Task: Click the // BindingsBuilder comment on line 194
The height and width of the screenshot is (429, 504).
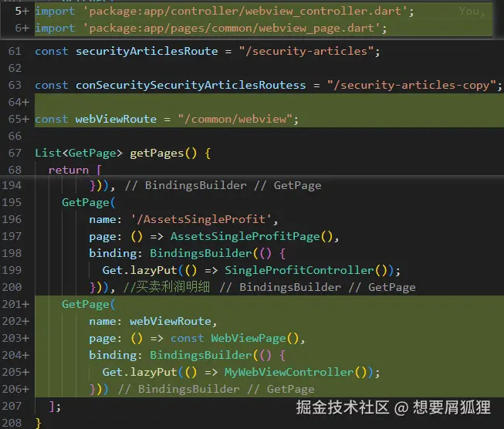Action: tap(185, 185)
